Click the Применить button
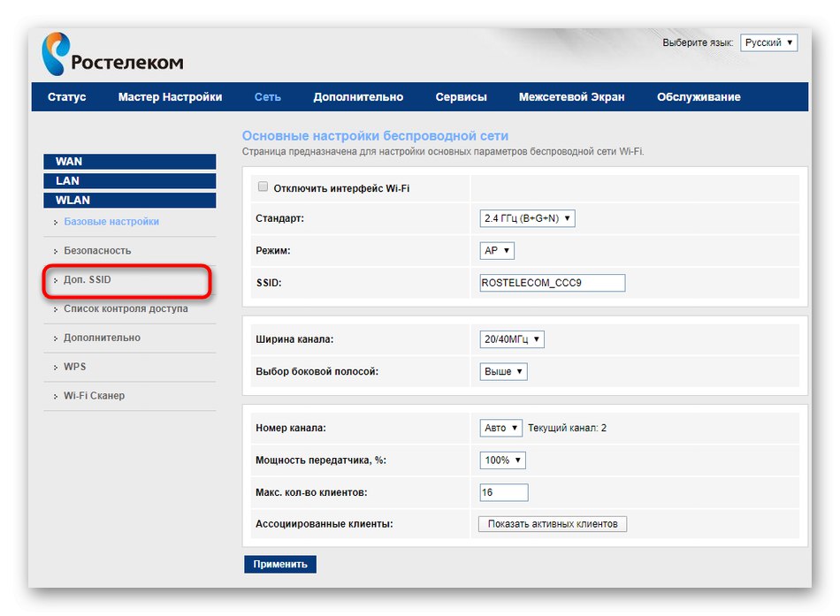840x616 pixels. coord(280,564)
